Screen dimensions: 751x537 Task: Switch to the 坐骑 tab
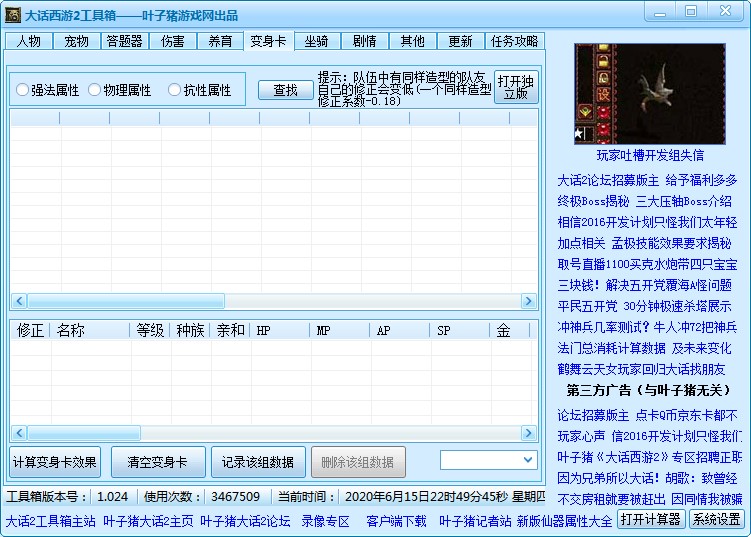(x=316, y=41)
